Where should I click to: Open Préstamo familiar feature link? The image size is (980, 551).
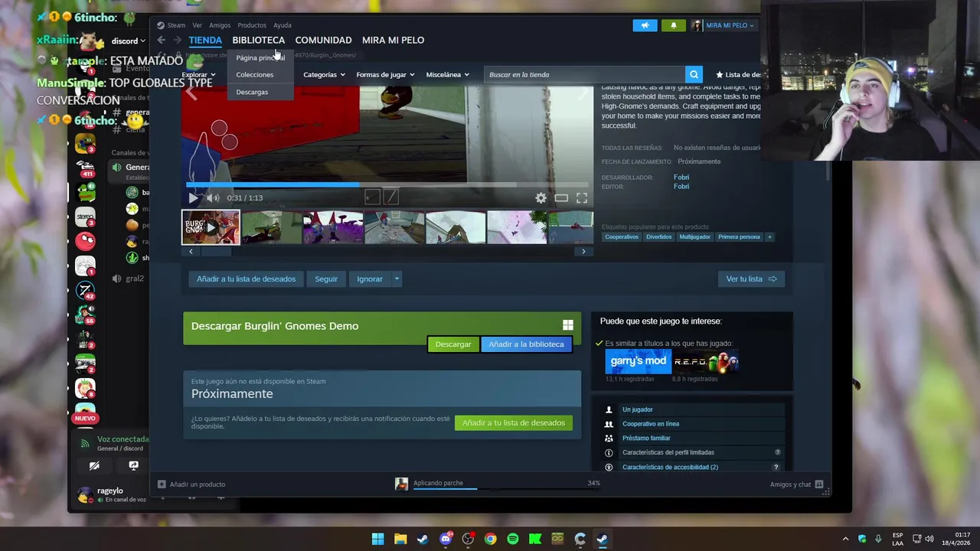[646, 439]
